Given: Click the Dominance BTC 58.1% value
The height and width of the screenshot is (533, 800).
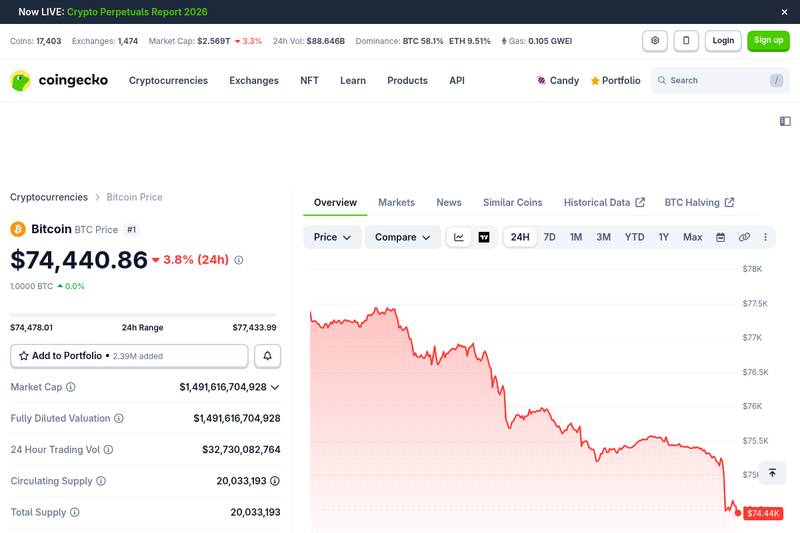Looking at the screenshot, I should click(423, 41).
